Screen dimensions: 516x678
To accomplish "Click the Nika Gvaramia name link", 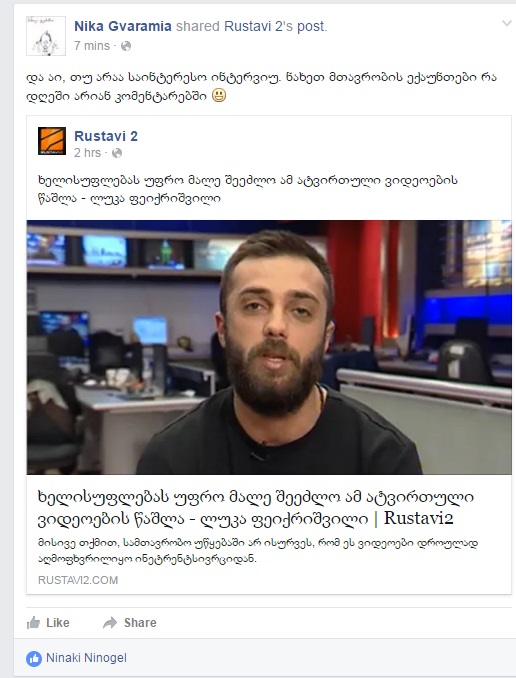I will coord(123,26).
